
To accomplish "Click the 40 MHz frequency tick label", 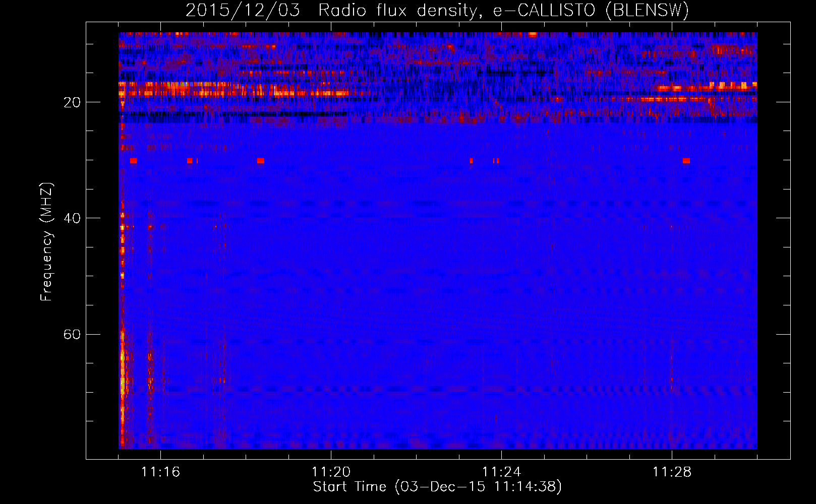I will pyautogui.click(x=72, y=218).
